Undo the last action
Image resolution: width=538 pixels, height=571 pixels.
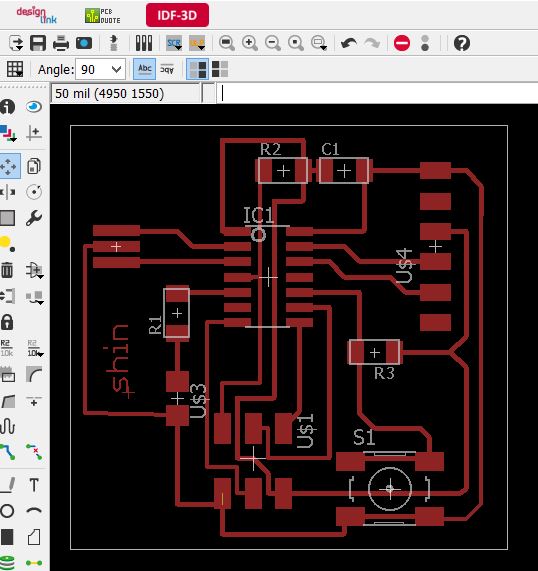349,43
